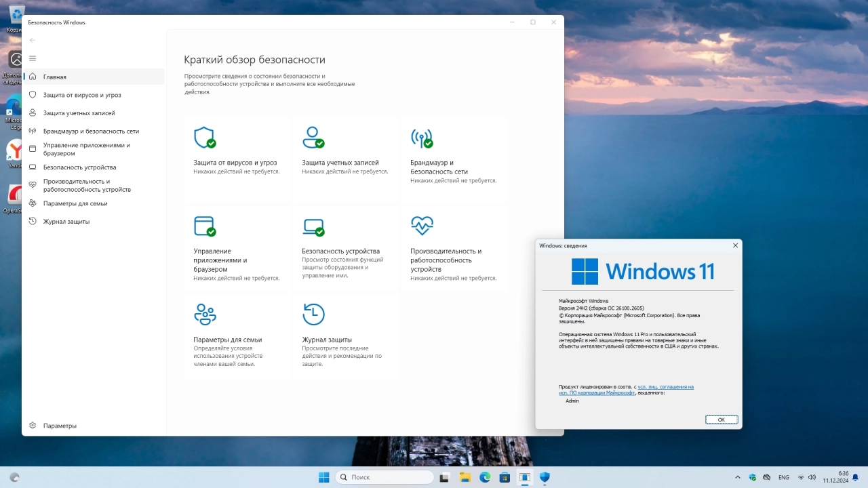
Task: Select Журнал защиты in the sidebar
Action: click(x=94, y=222)
